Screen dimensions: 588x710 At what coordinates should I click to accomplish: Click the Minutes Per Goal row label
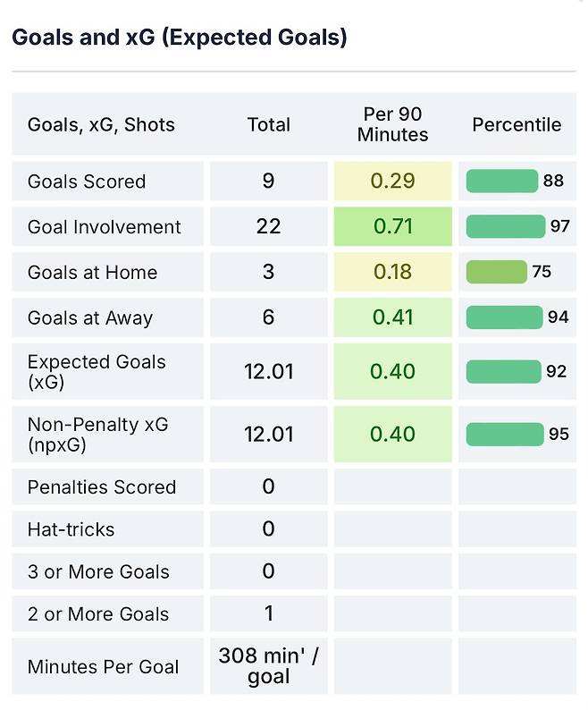[103, 667]
